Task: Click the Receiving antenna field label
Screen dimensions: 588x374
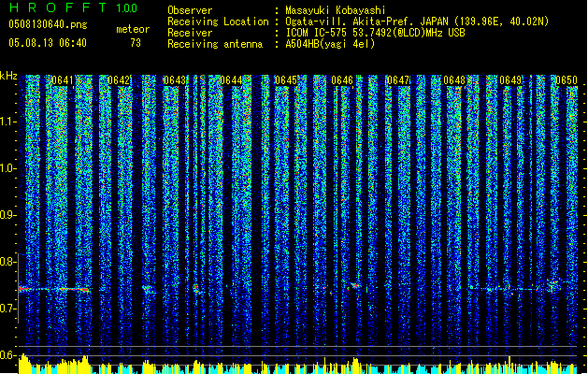Action: coord(215,44)
